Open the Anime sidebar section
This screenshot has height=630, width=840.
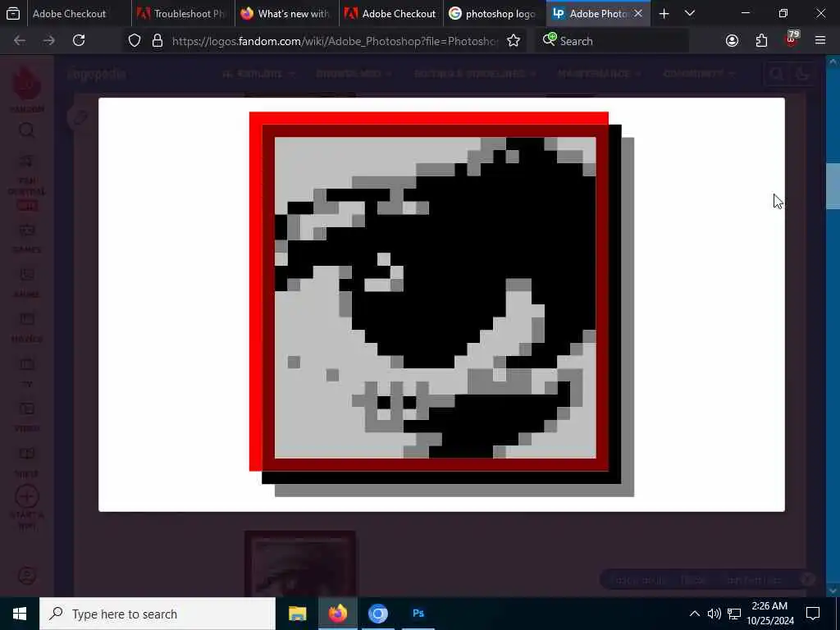click(x=27, y=283)
